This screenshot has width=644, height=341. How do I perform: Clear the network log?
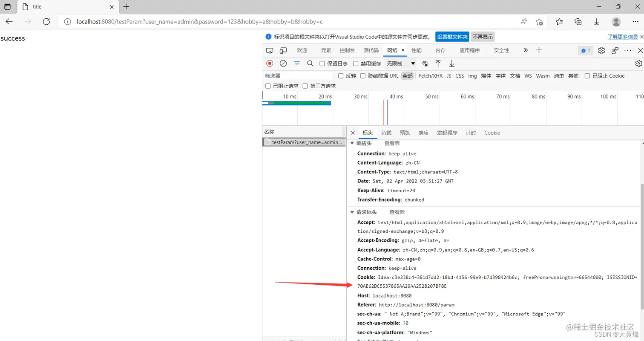[283, 64]
